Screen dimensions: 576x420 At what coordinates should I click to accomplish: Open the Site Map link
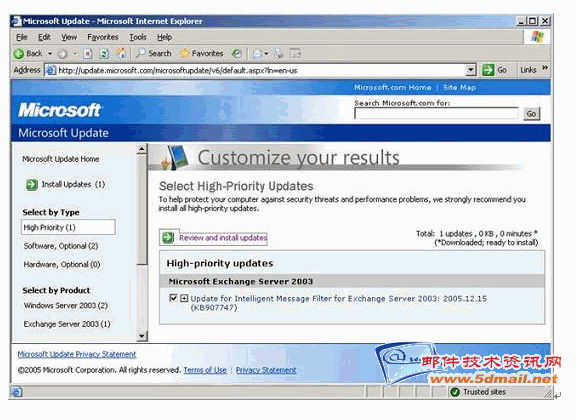point(459,87)
